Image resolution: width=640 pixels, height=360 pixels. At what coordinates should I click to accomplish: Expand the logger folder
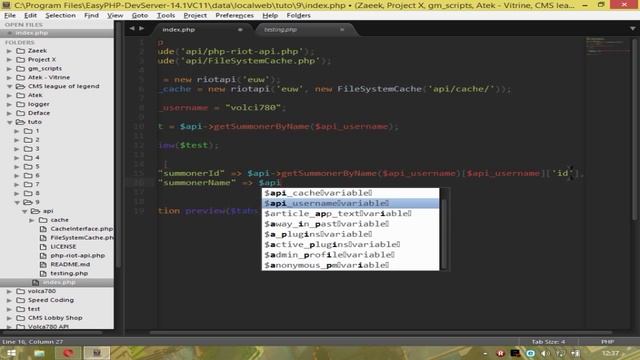pyautogui.click(x=9, y=104)
